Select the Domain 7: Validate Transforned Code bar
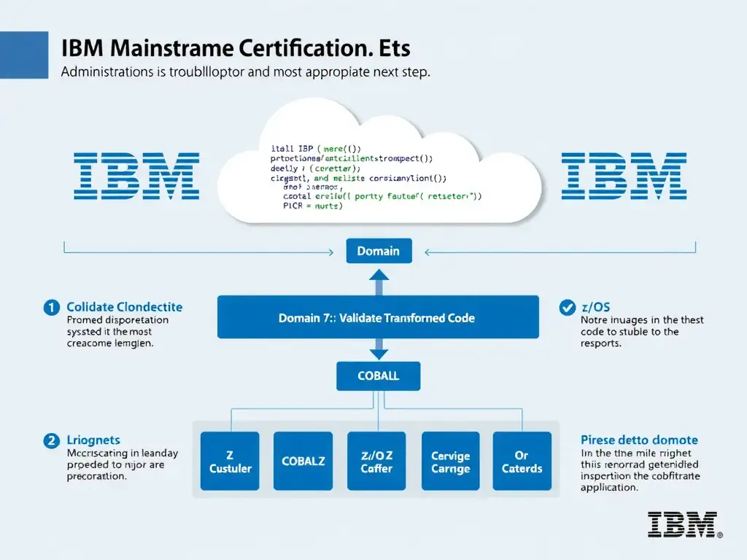 (378, 317)
